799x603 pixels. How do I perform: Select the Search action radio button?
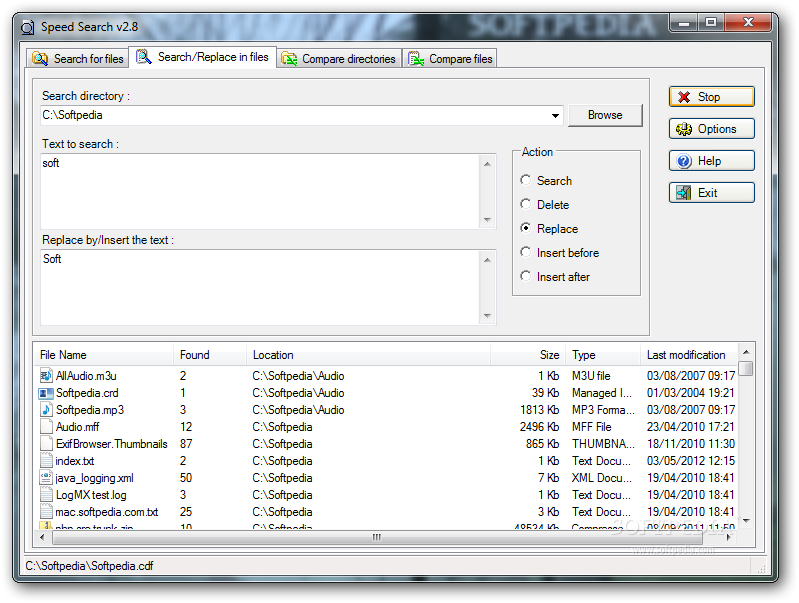tap(525, 180)
